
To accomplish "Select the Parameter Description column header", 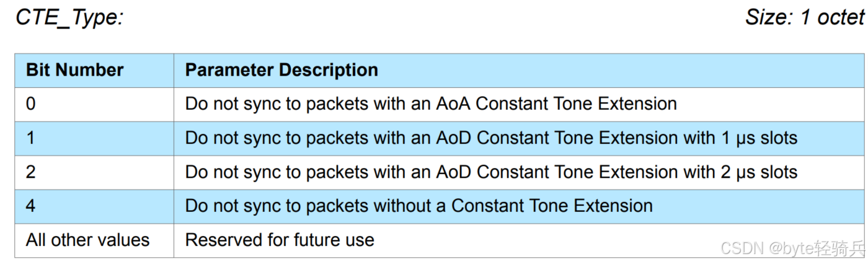I will [x=281, y=70].
